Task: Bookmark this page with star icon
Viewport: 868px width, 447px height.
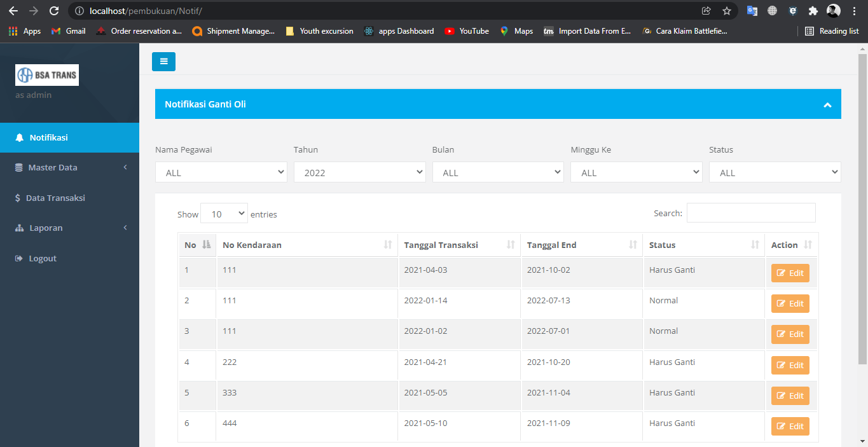Action: point(727,11)
